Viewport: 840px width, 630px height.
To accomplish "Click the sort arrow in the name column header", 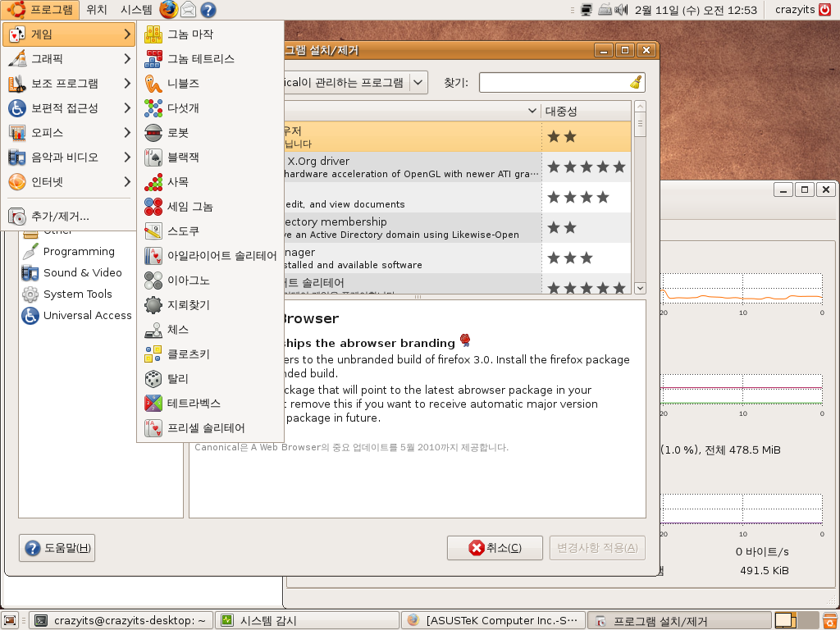I will click(532, 111).
